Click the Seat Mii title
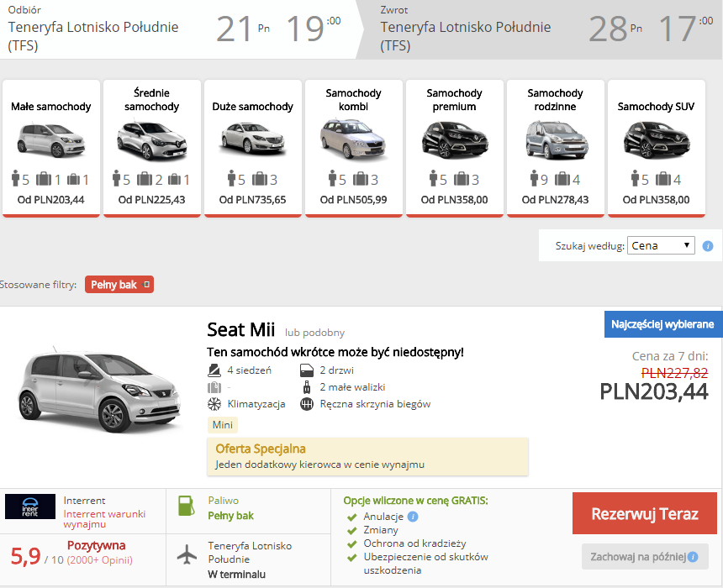723x588 pixels. tap(240, 330)
